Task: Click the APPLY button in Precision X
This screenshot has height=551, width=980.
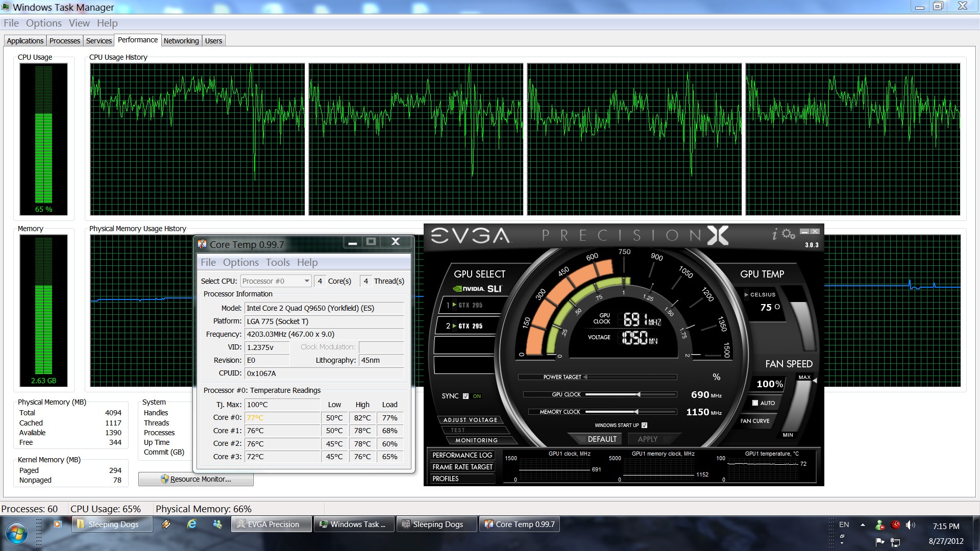Action: coord(647,439)
